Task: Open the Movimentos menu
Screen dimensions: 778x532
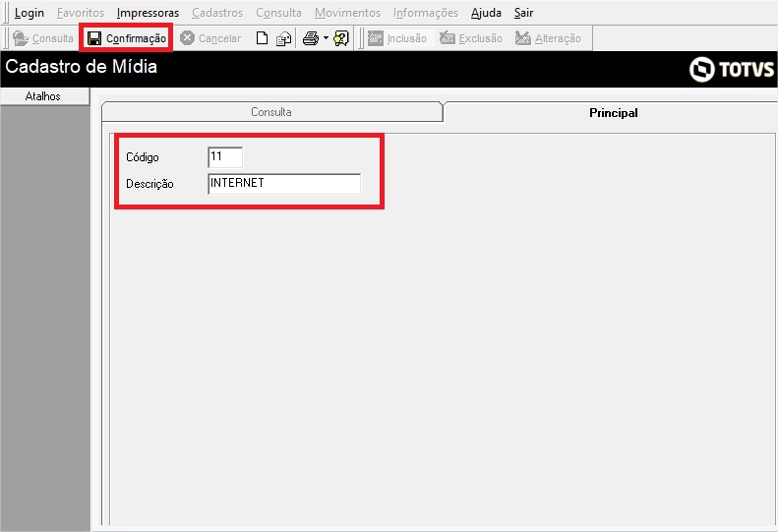Action: [347, 13]
